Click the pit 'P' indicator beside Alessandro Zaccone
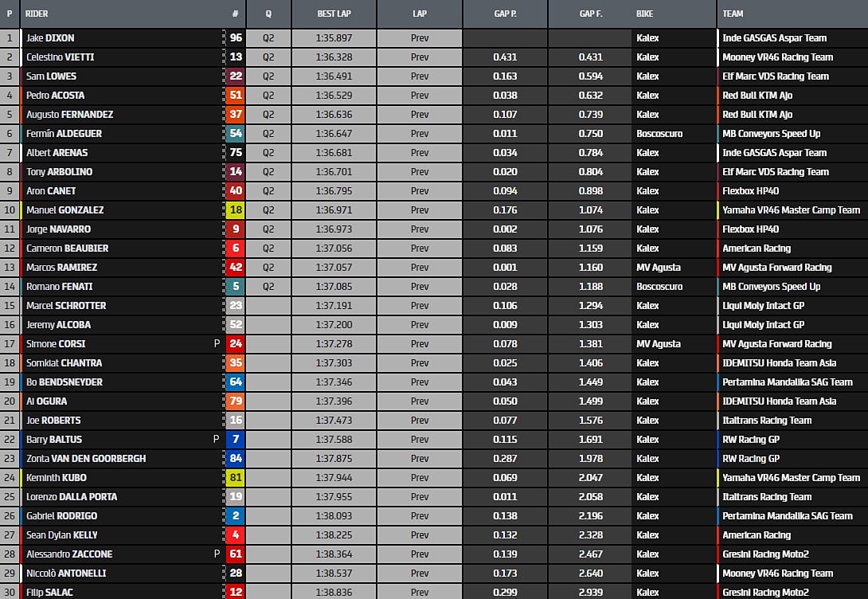The width and height of the screenshot is (868, 599). coord(216,554)
